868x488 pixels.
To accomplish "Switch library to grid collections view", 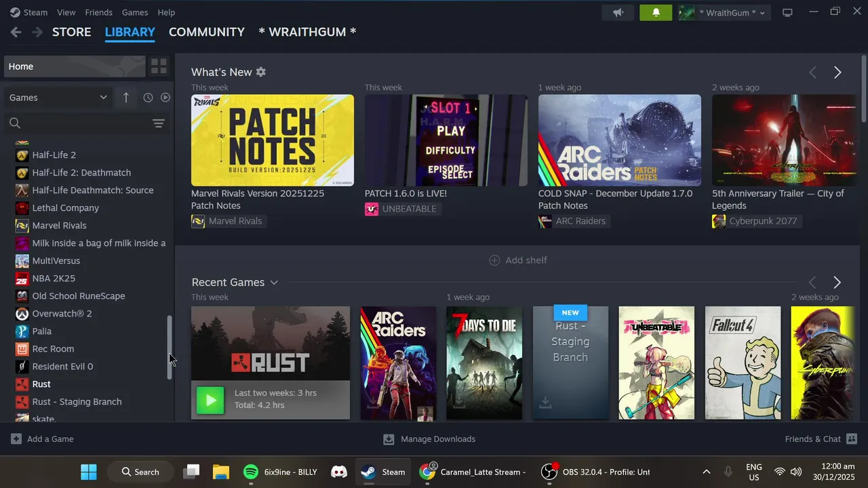I will point(159,66).
